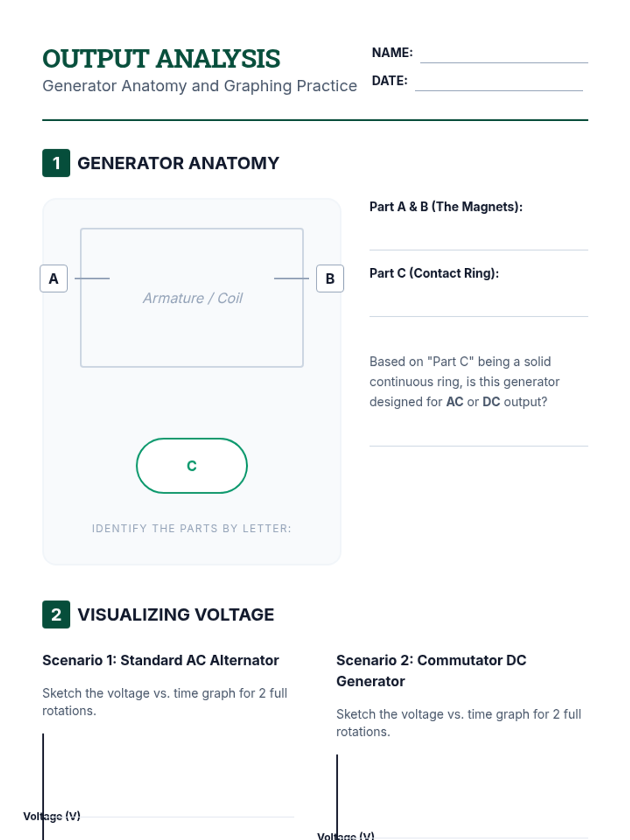The image size is (630, 840).
Task: Click the VISUALIZING VOLTAGE heading
Action: pyautogui.click(x=175, y=614)
